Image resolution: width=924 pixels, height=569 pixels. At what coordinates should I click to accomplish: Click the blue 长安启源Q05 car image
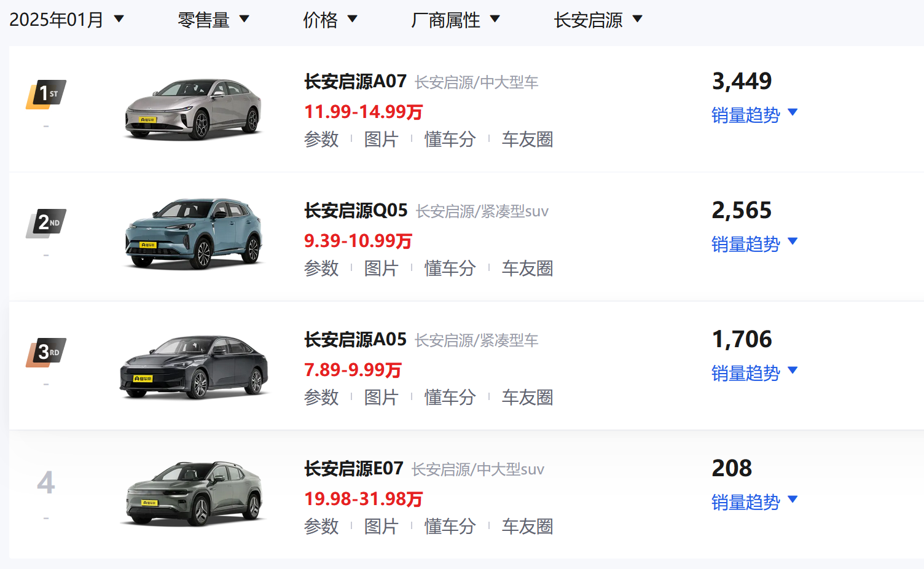point(194,234)
